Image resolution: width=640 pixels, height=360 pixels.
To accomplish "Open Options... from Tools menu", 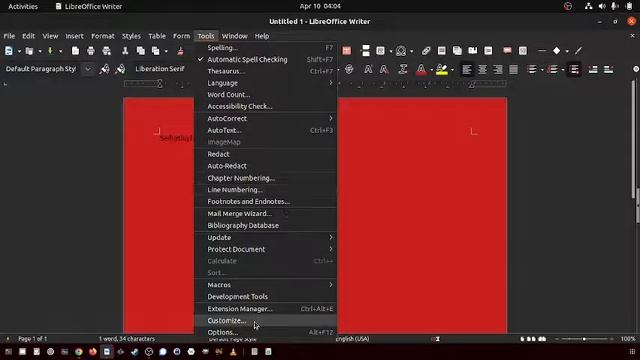I will click(265, 332).
